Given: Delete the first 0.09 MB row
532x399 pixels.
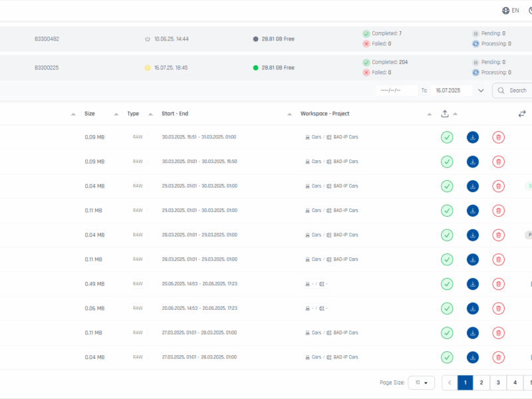Looking at the screenshot, I should tap(498, 138).
